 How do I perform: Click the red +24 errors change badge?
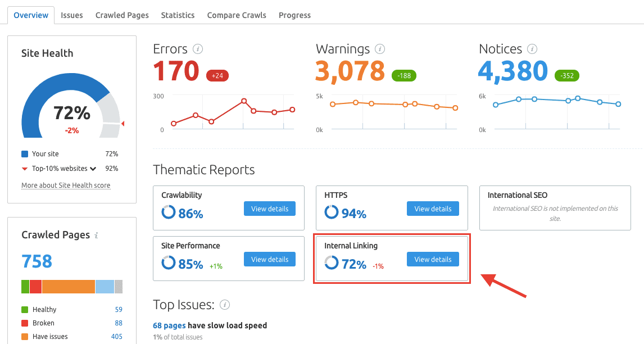tap(217, 75)
